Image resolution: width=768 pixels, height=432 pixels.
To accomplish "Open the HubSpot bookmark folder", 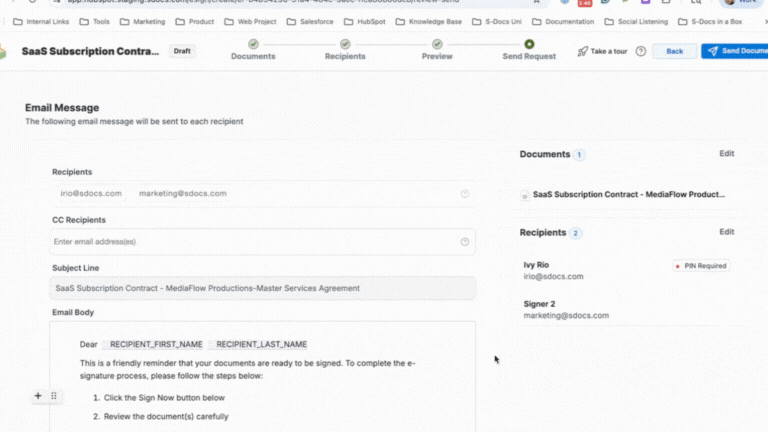I will pyautogui.click(x=364, y=22).
